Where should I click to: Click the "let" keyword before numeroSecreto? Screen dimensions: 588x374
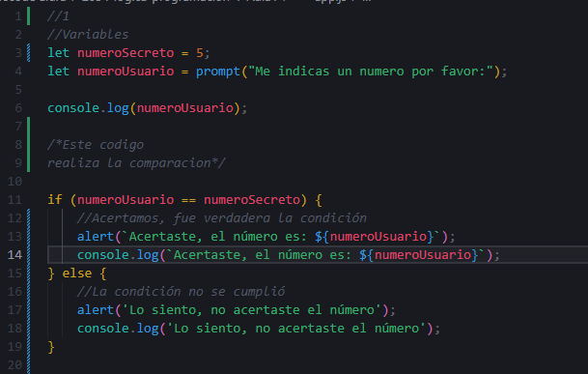click(x=58, y=53)
